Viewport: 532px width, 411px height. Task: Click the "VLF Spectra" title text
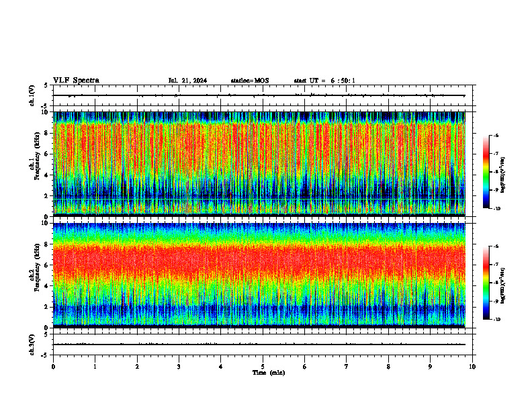76,81
